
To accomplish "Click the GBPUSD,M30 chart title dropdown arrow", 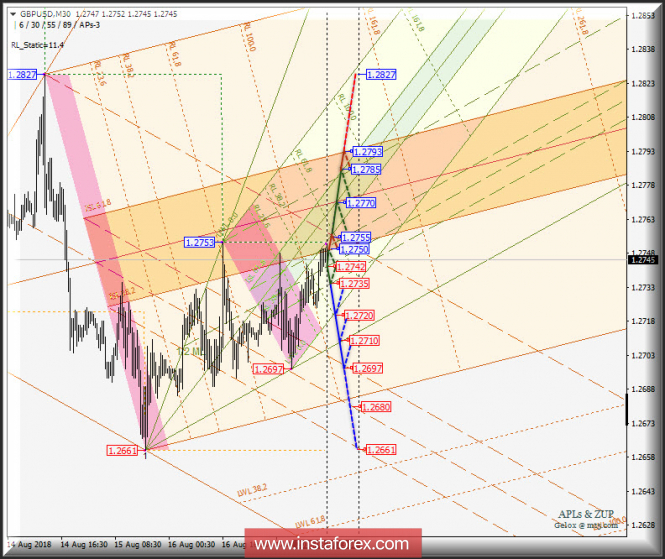I will pyautogui.click(x=13, y=14).
